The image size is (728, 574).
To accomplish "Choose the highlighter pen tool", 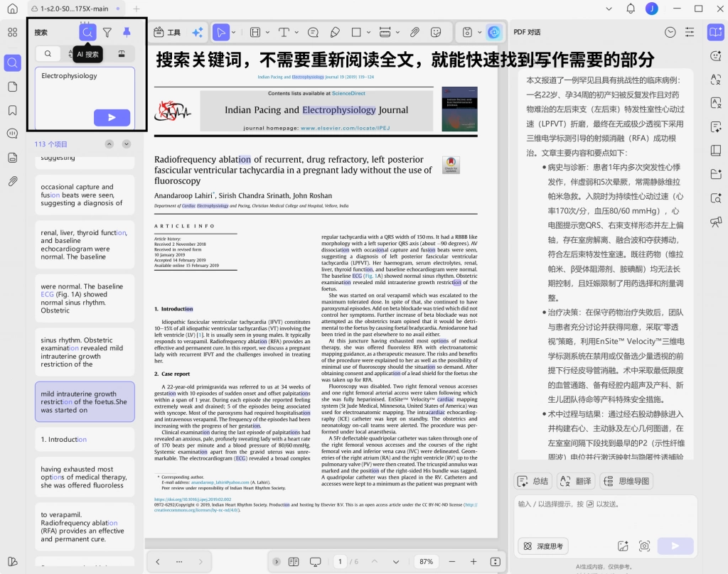I will [335, 32].
